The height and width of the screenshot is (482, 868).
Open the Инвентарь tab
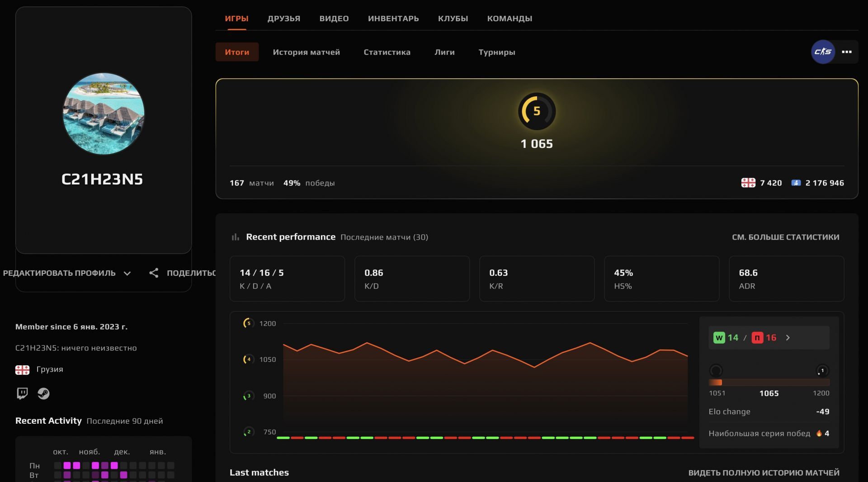[393, 19]
